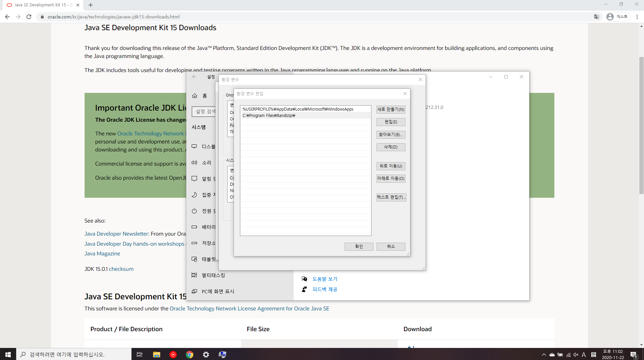Open the Chrome three-dot menu
The width and height of the screenshot is (644, 360).
pyautogui.click(x=637, y=17)
